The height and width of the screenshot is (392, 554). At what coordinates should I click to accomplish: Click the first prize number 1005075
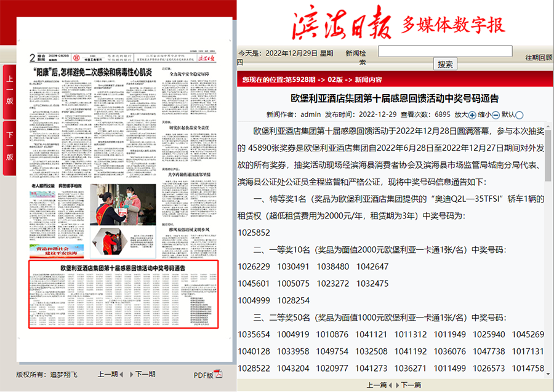[x=293, y=284]
